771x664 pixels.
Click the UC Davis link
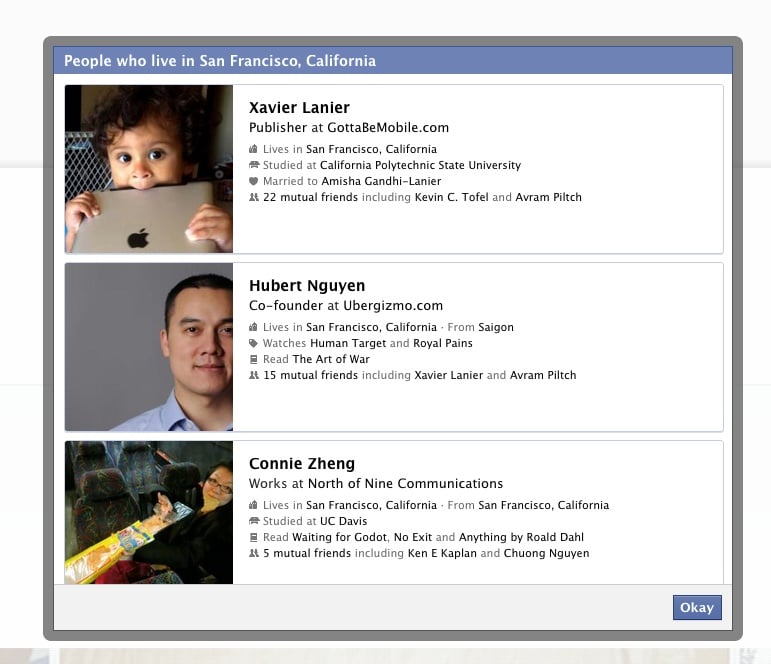(343, 521)
